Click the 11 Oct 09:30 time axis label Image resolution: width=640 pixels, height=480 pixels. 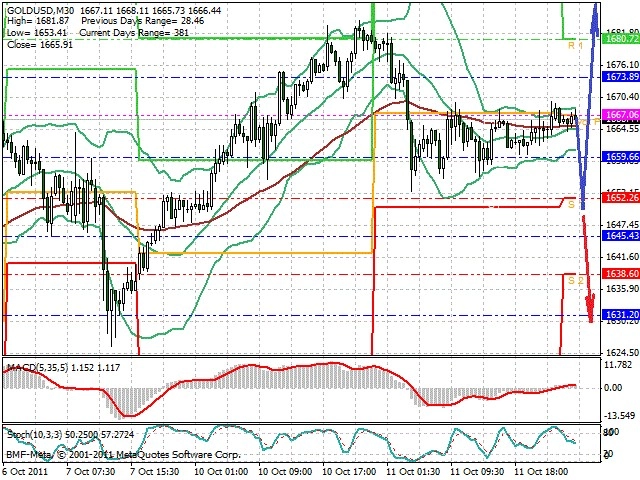coord(477,471)
